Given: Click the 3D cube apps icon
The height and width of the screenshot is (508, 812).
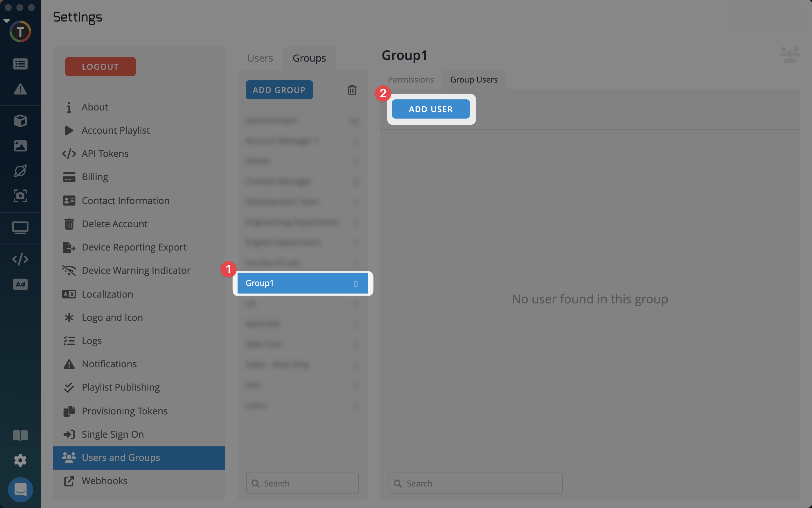Looking at the screenshot, I should click(x=20, y=121).
